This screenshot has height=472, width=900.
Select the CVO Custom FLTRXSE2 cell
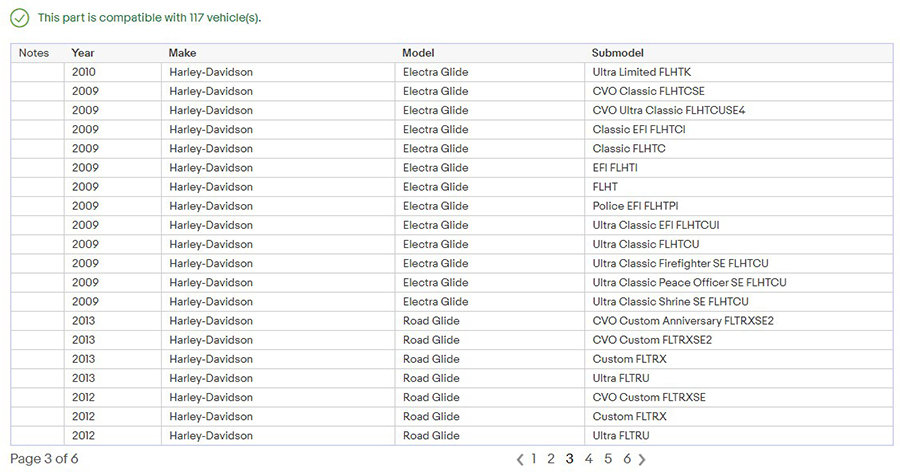(739, 340)
